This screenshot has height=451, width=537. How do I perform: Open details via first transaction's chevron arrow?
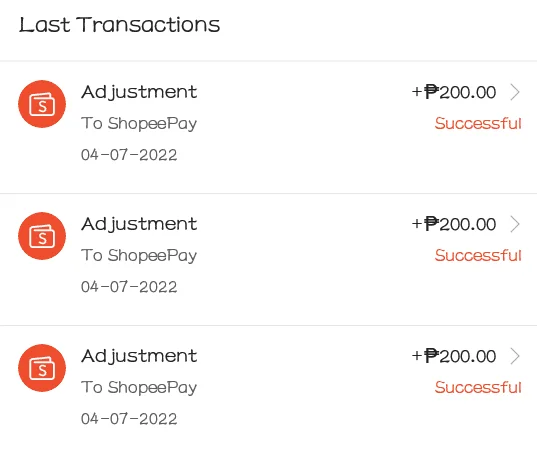tap(515, 92)
